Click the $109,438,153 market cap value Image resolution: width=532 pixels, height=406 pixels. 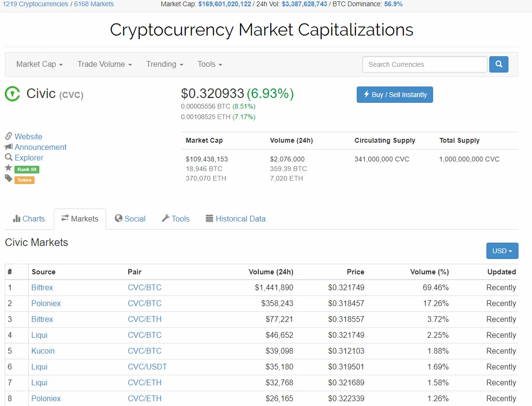tap(206, 159)
